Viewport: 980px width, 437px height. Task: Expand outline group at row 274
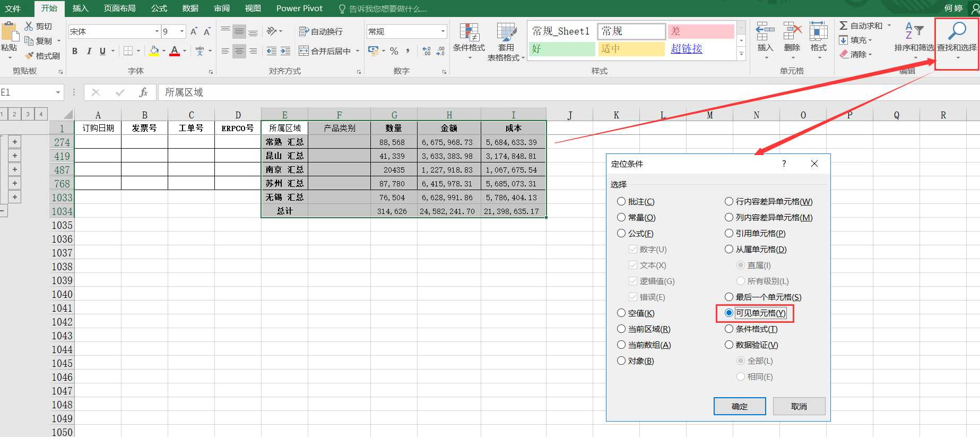coord(15,142)
